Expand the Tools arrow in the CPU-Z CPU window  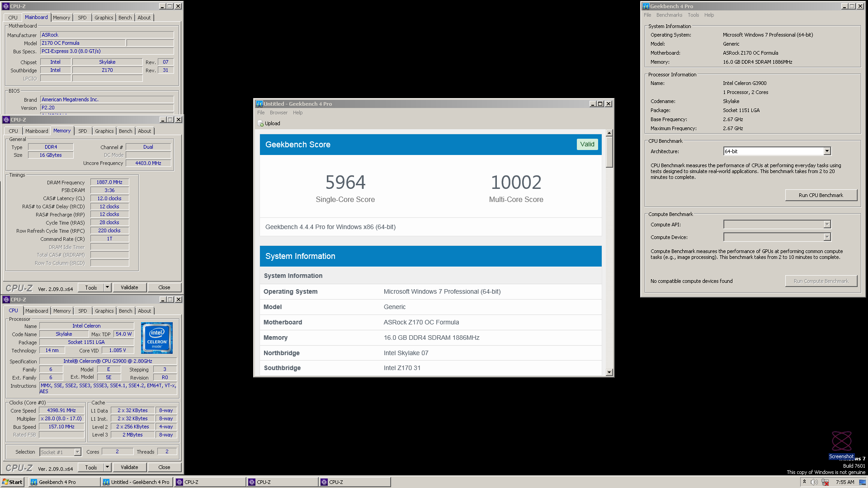(x=108, y=467)
